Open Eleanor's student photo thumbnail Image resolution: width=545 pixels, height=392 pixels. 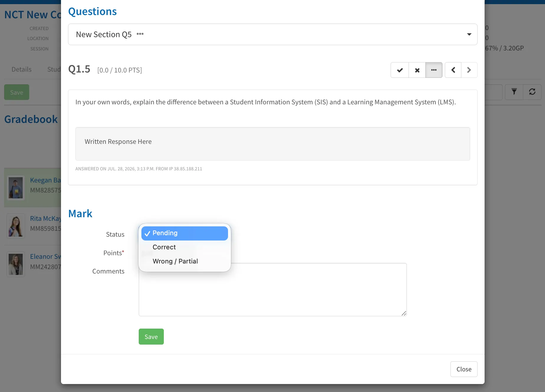pyautogui.click(x=16, y=264)
